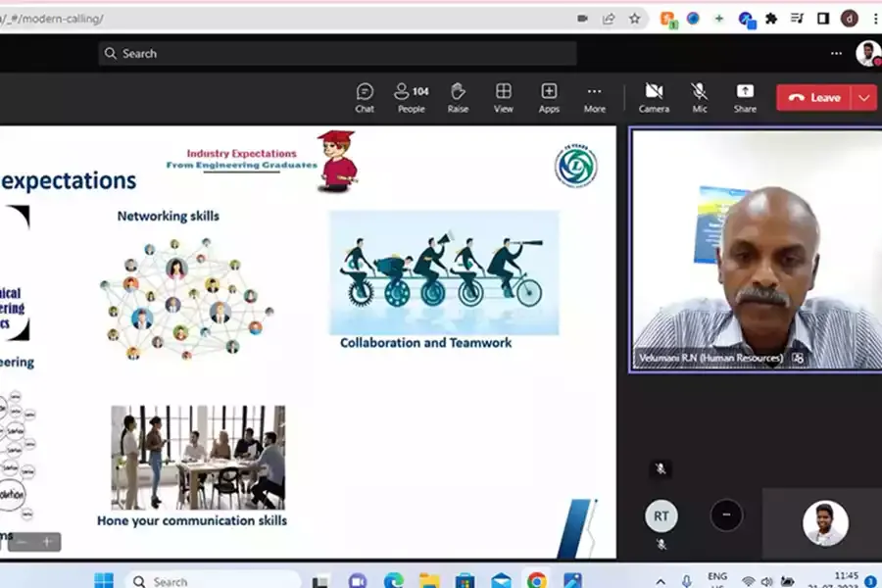Image resolution: width=882 pixels, height=588 pixels.
Task: Unmute your microphone
Action: pyautogui.click(x=699, y=96)
